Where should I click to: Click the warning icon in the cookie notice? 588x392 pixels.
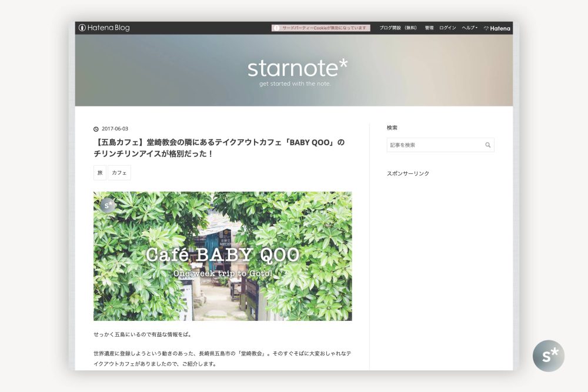click(x=275, y=27)
